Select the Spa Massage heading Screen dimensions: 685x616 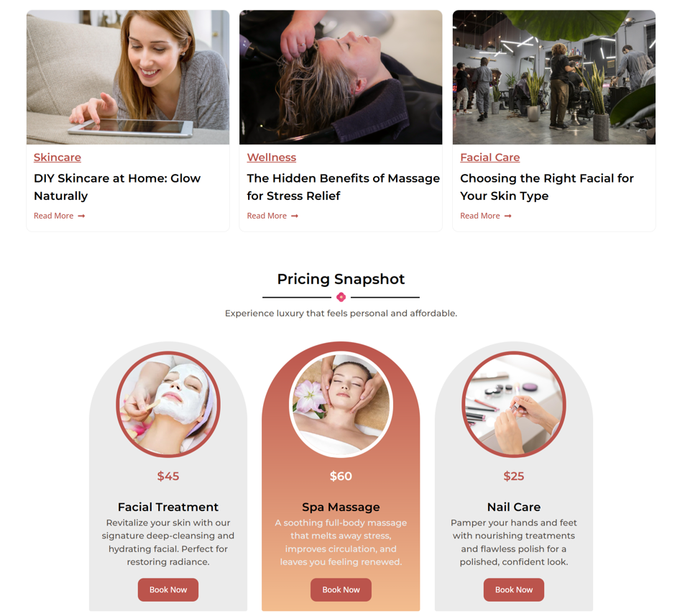pyautogui.click(x=341, y=507)
